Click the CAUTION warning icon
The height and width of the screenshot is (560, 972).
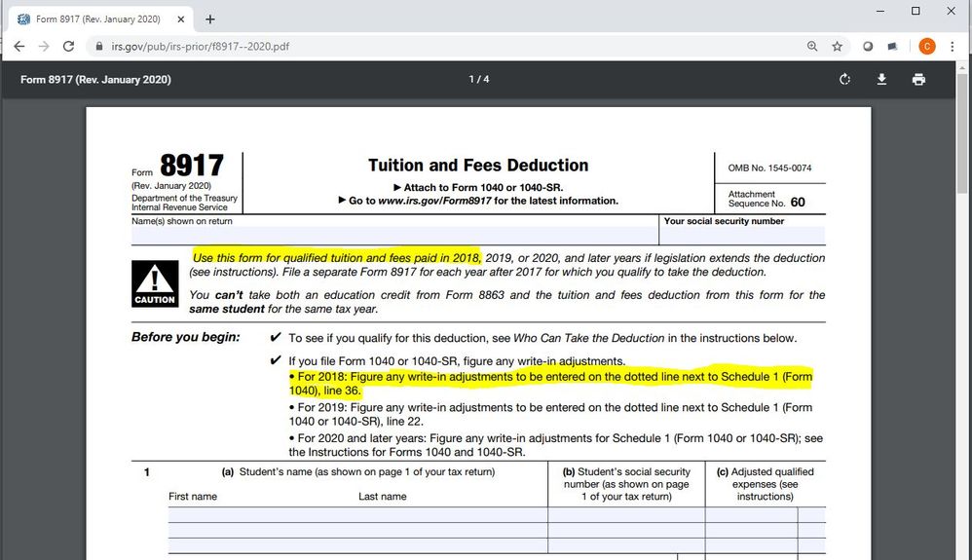[x=155, y=283]
